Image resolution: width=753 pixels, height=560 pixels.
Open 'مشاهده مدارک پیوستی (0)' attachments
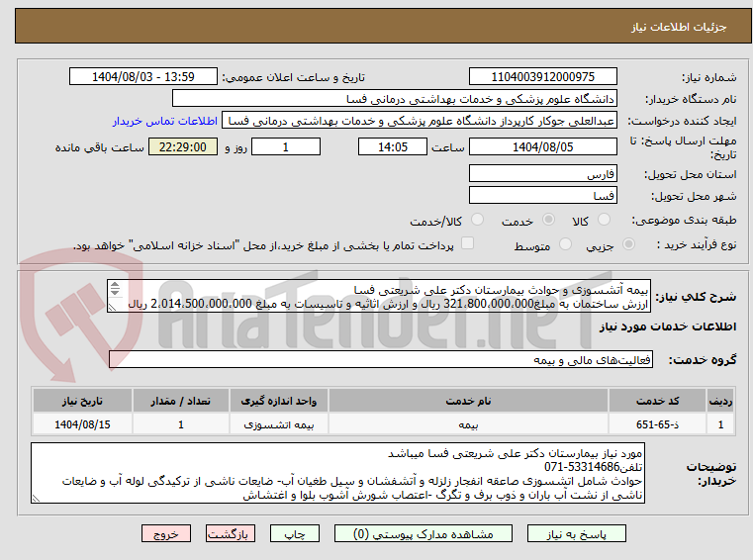pyautogui.click(x=424, y=533)
